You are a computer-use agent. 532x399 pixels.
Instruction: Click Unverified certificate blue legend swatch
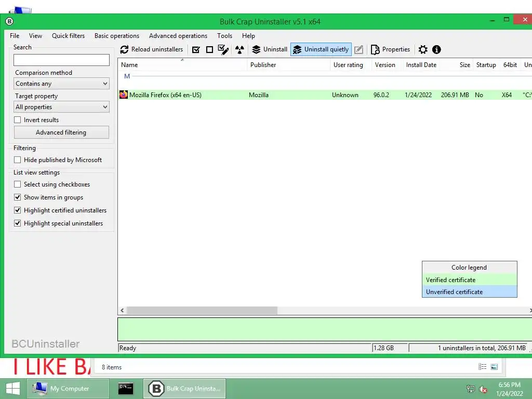470,292
